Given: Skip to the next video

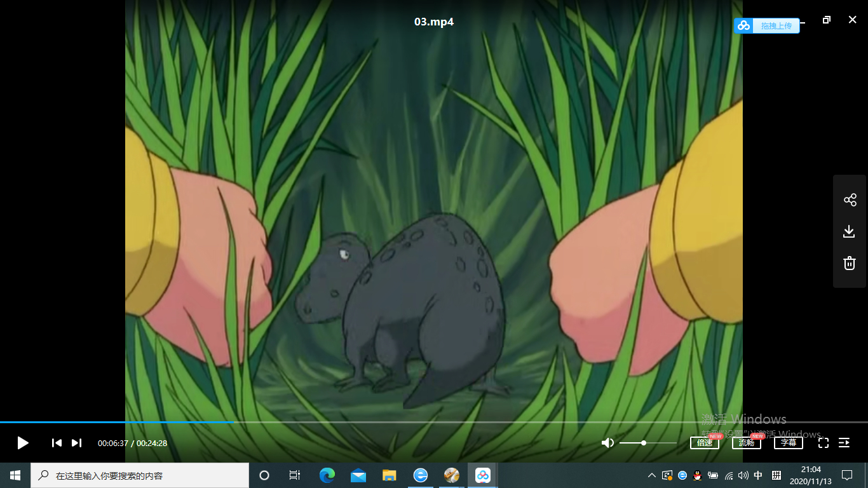Looking at the screenshot, I should point(76,443).
